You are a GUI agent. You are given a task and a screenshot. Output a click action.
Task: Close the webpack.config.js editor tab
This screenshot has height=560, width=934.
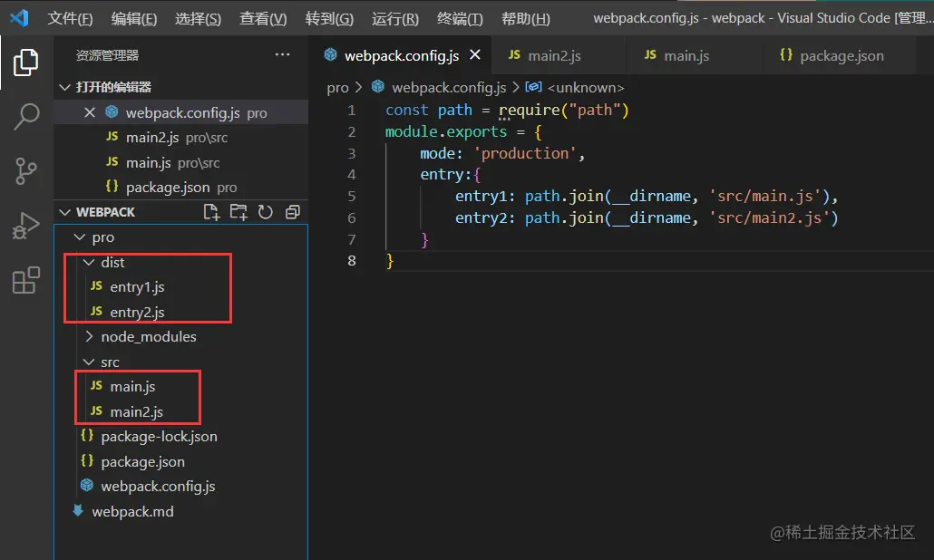click(x=475, y=54)
